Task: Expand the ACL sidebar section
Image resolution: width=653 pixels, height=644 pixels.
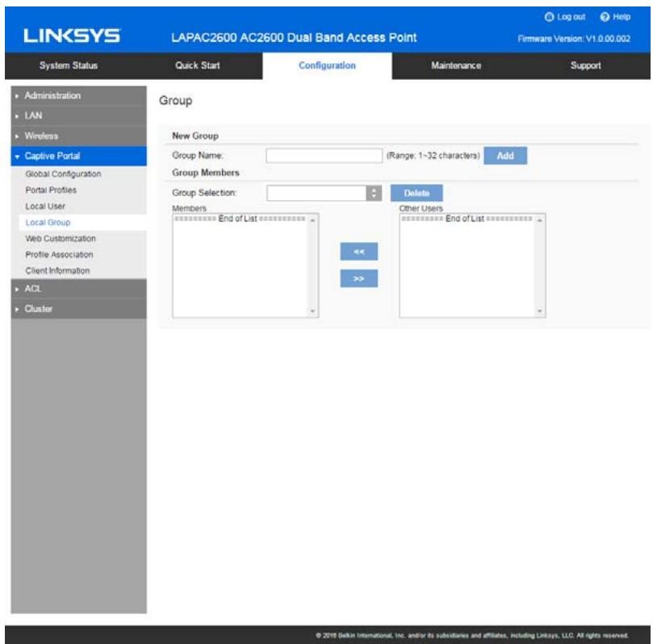Action: 79,289
